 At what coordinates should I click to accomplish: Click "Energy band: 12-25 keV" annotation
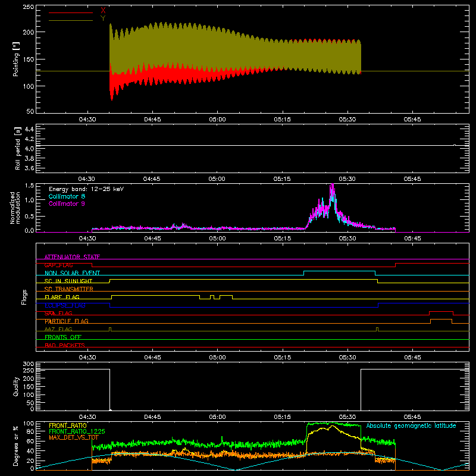tap(86, 189)
